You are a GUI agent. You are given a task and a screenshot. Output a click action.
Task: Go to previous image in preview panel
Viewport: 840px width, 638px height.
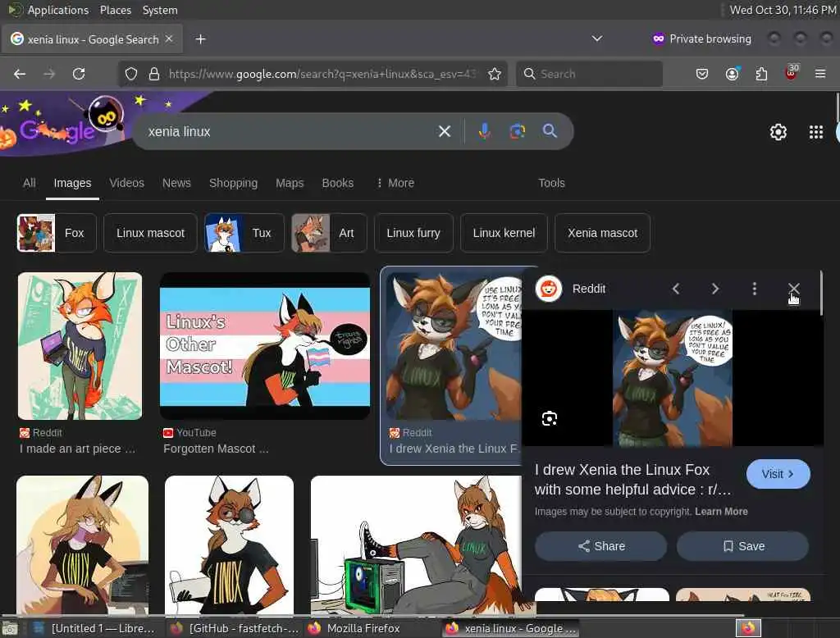pos(676,289)
